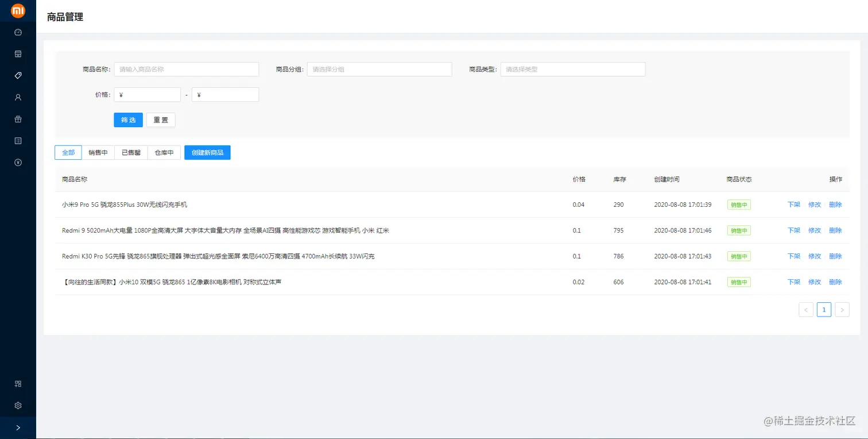Click the 商品管理 page title
The height and width of the screenshot is (439, 868).
(65, 17)
